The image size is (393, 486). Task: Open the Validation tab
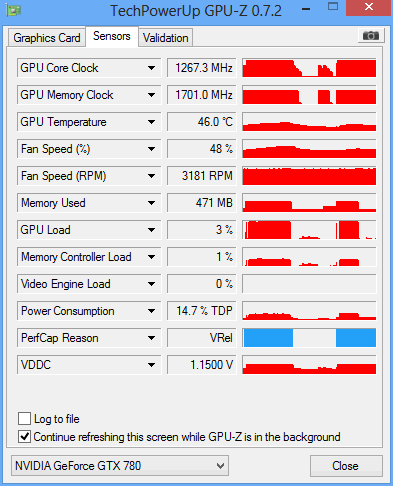tap(165, 38)
